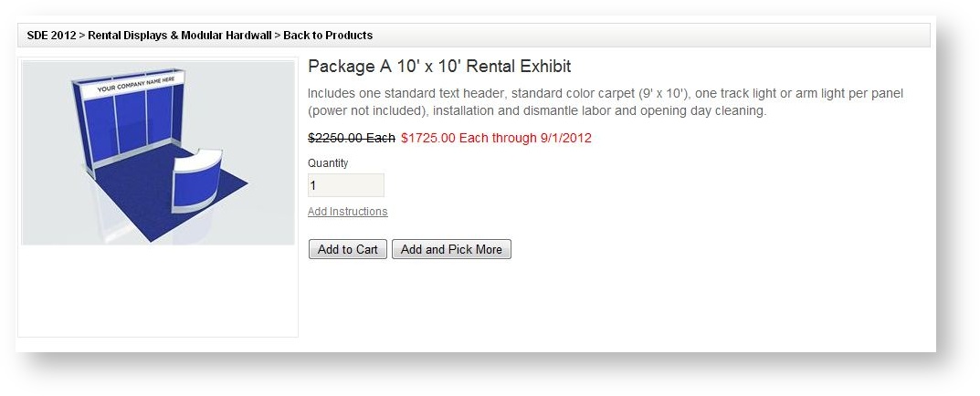
Task: Open the Add Instructions link
Action: pos(347,212)
